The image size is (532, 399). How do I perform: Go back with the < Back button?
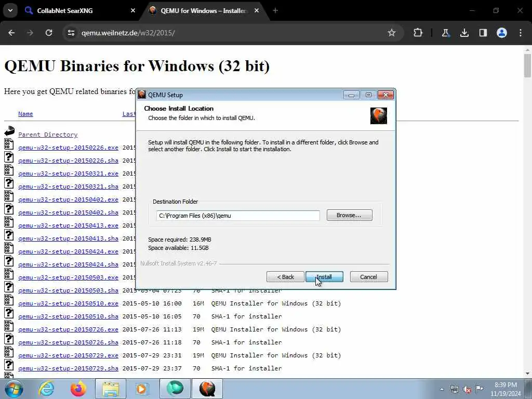[285, 277]
